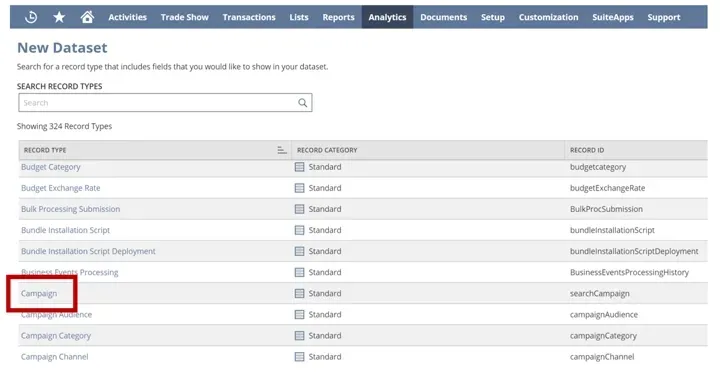Click table icon in the searchCampaign row
720x375 pixels.
299,294
